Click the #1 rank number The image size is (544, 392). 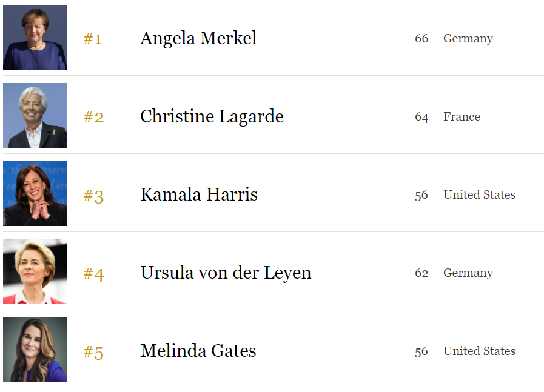coord(93,39)
